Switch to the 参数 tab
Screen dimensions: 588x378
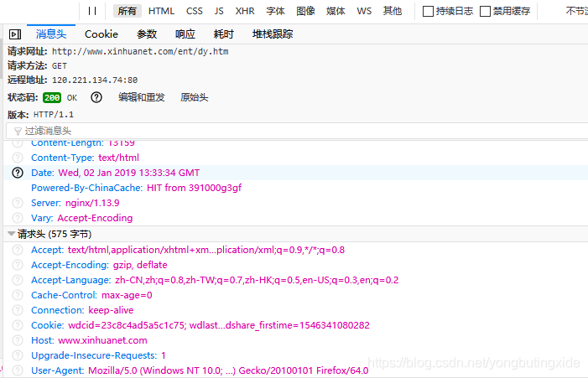click(x=147, y=34)
